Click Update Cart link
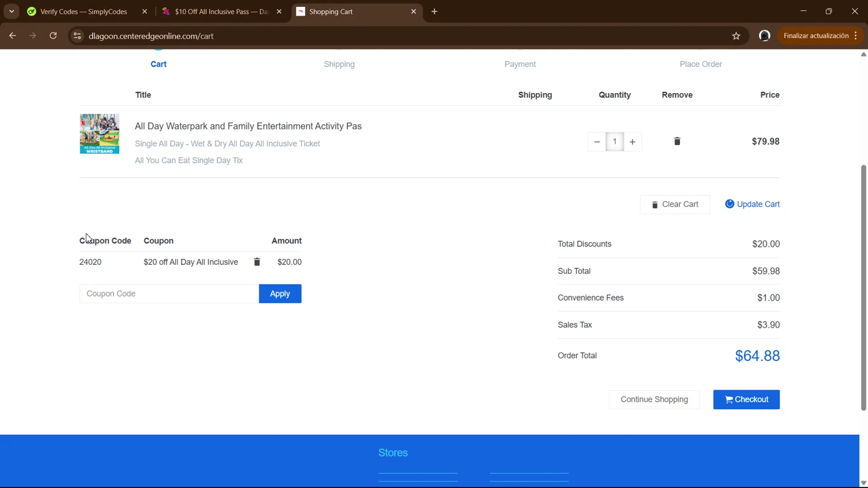Viewport: 868px width, 488px height. (752, 204)
